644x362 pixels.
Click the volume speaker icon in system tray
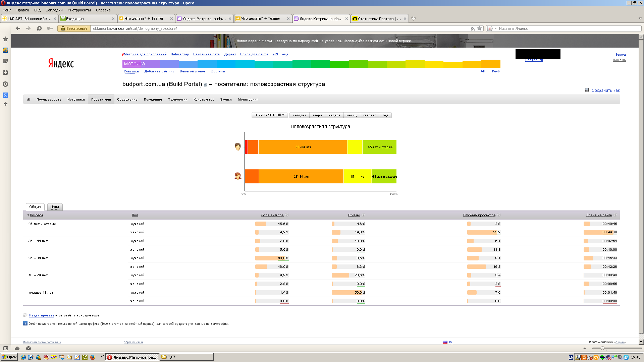[620, 357]
